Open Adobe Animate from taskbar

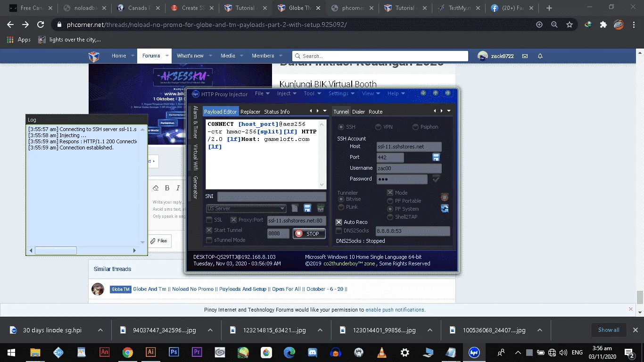(105, 352)
